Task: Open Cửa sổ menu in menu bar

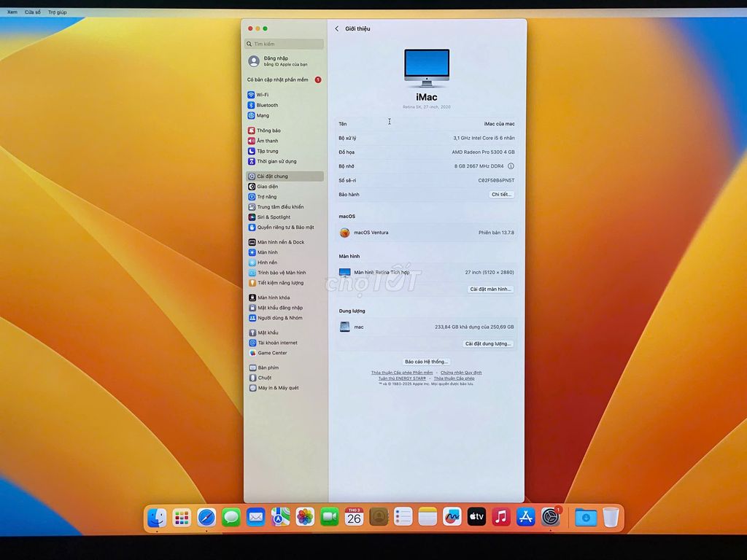Action: click(x=32, y=12)
